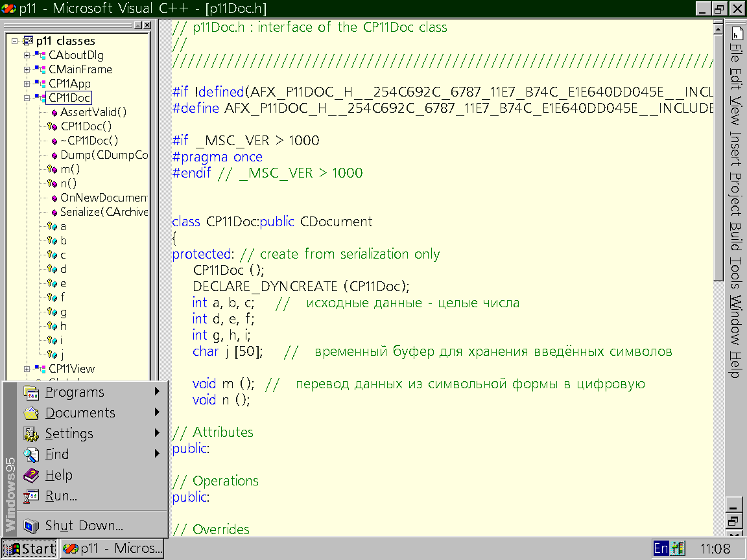Click the Settings control panel icon
Image resolution: width=747 pixels, height=560 pixels.
click(31, 434)
